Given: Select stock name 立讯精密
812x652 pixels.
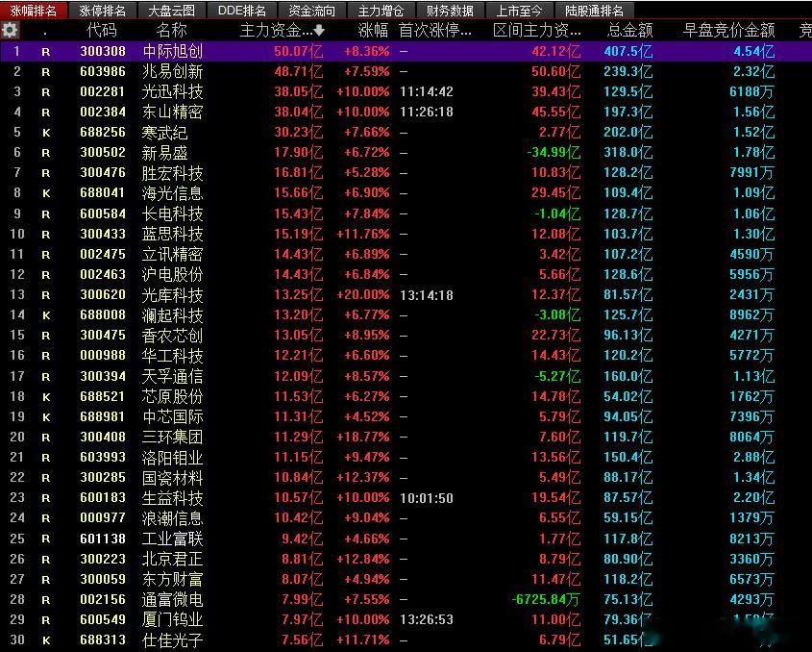Looking at the screenshot, I should [x=172, y=254].
